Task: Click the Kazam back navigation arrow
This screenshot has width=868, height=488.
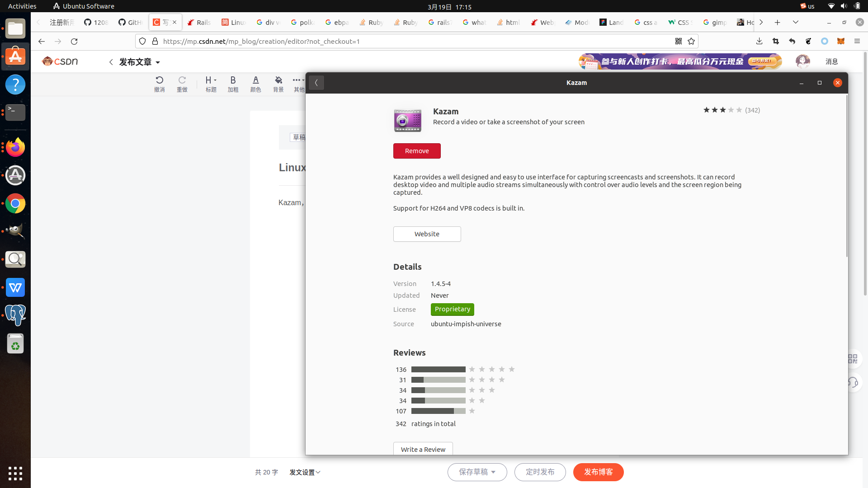Action: coord(316,83)
